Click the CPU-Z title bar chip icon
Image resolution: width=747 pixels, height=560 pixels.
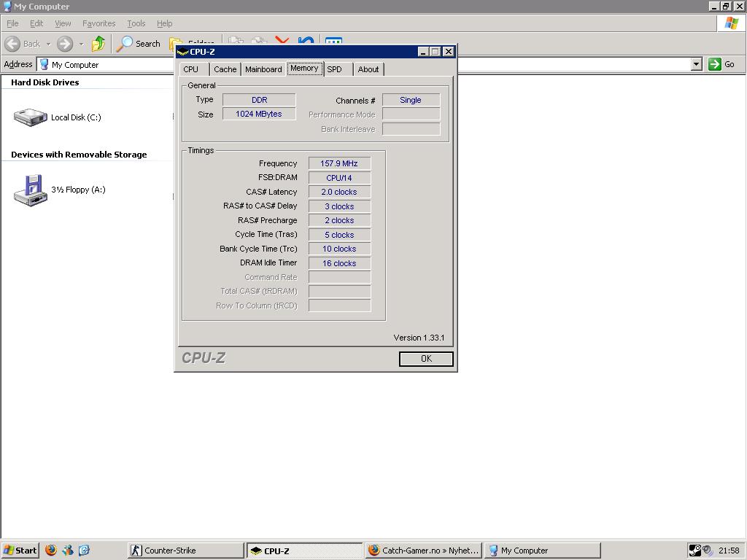(182, 52)
